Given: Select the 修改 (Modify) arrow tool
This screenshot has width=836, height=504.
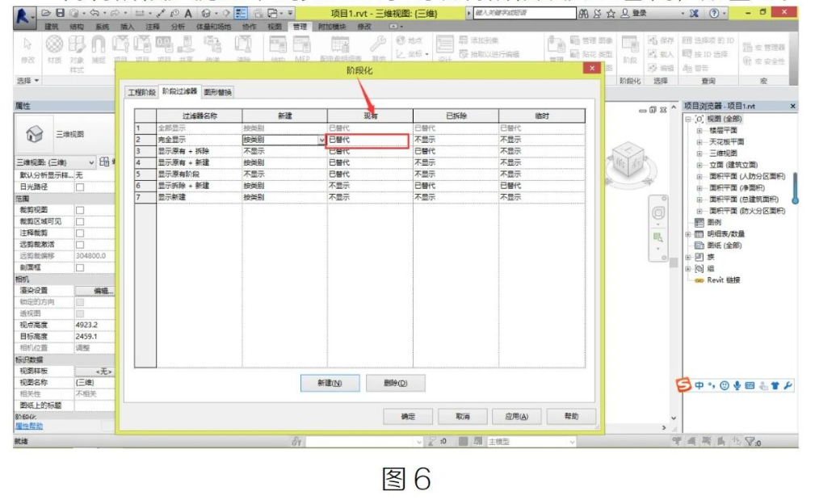Looking at the screenshot, I should [27, 51].
